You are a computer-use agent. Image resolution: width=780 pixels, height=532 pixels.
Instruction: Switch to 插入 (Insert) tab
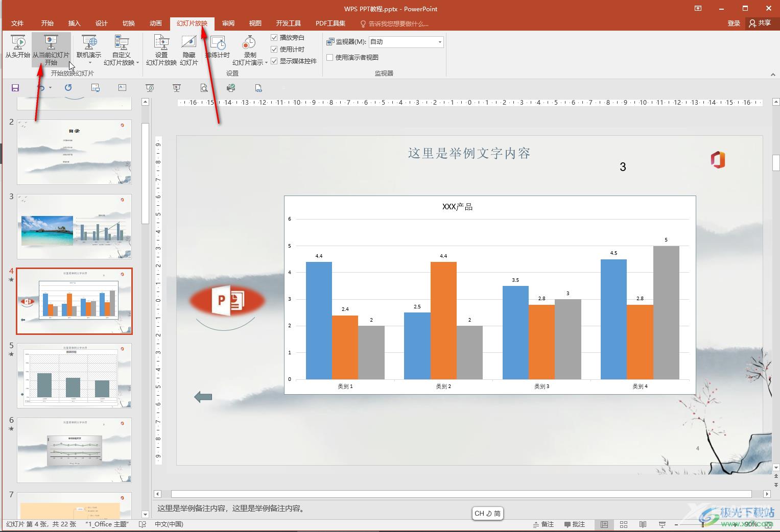(75, 23)
